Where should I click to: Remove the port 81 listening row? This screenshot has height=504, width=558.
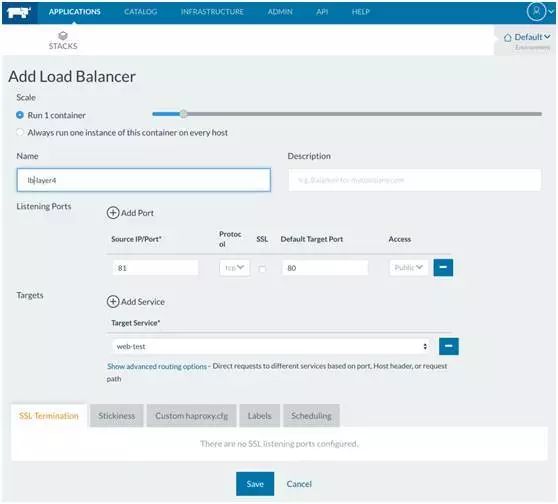[x=443, y=267]
